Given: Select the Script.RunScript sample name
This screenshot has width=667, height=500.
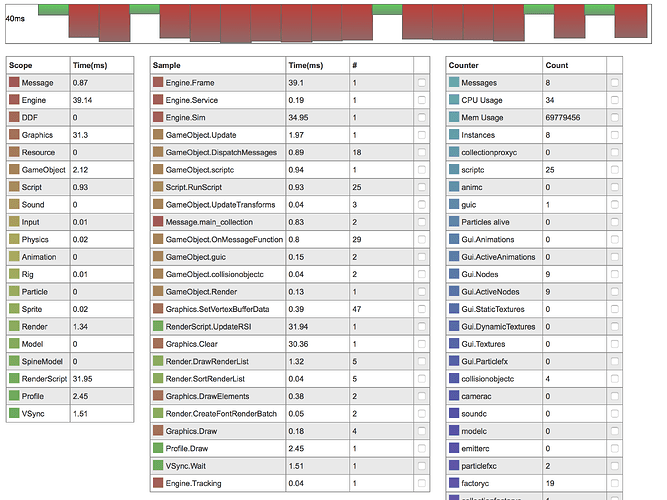Looking at the screenshot, I should pos(196,187).
